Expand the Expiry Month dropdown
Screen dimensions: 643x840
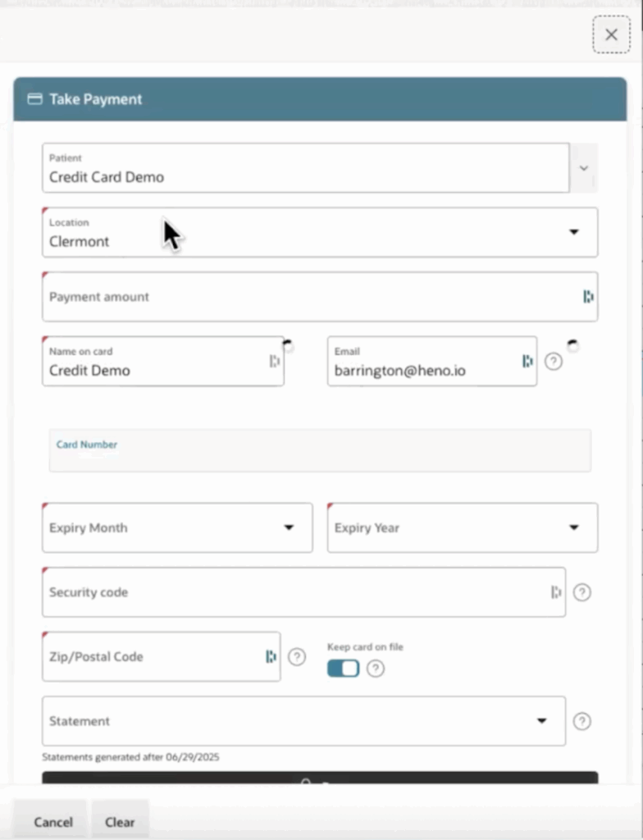pyautogui.click(x=177, y=527)
